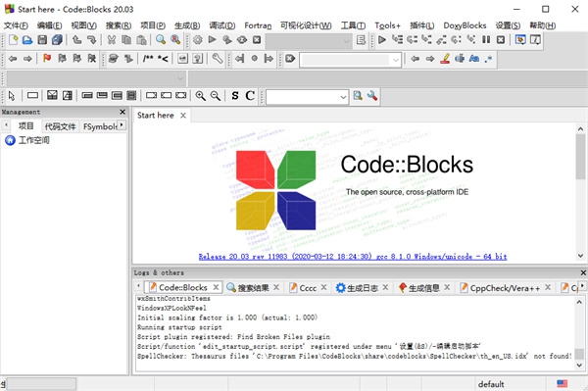Click the Save all files icon
Image resolution: width=588 pixels, height=391 pixels.
point(57,40)
